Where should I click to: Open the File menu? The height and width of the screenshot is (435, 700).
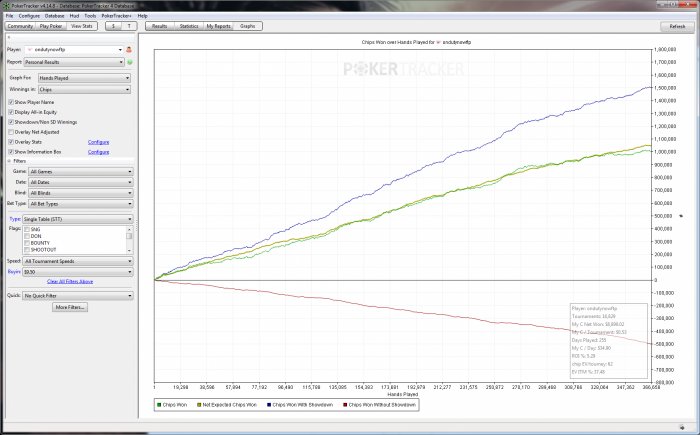coord(9,16)
